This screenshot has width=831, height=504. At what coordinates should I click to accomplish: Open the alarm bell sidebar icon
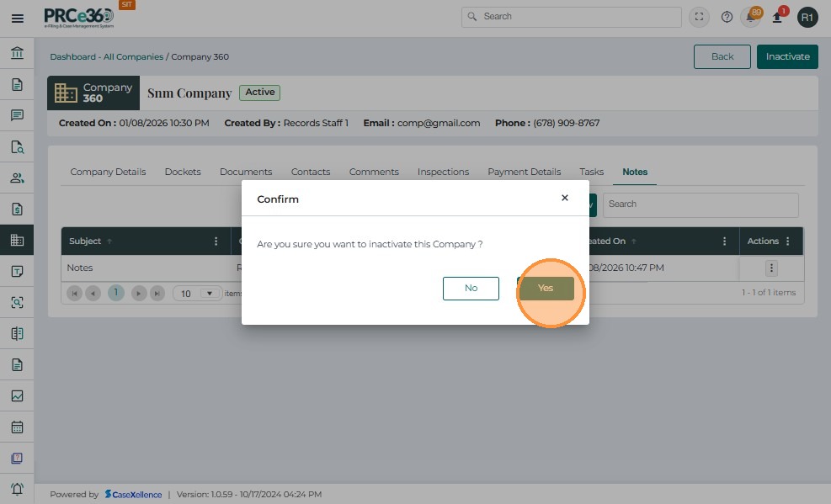[17, 489]
